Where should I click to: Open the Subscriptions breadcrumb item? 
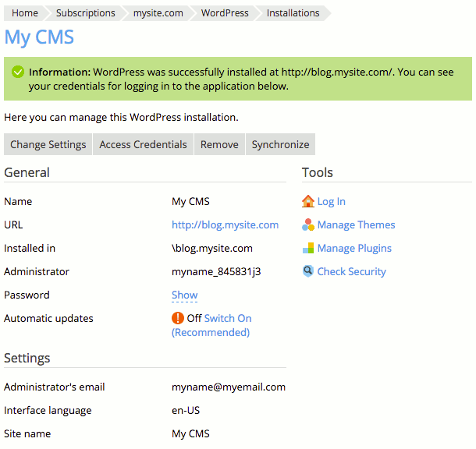point(85,13)
